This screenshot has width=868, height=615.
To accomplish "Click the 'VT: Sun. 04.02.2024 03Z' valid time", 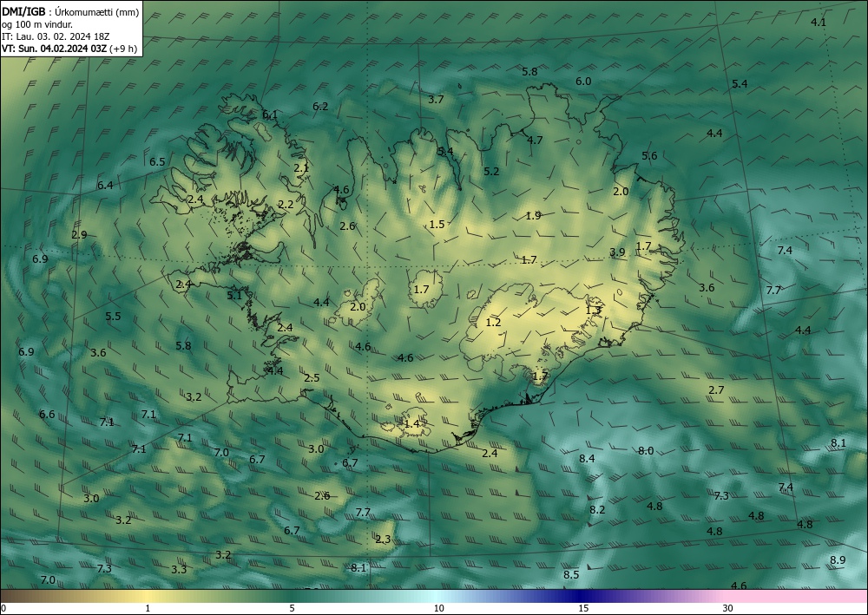I will click(x=54, y=48).
